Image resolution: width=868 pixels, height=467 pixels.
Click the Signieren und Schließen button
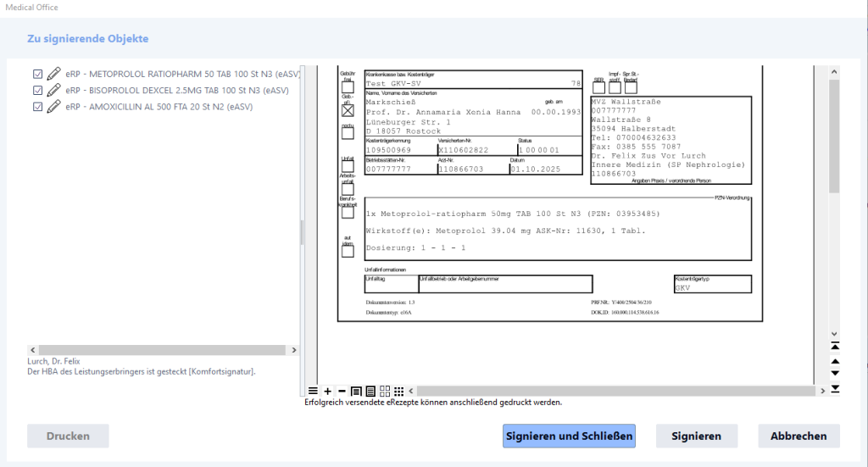pos(568,436)
